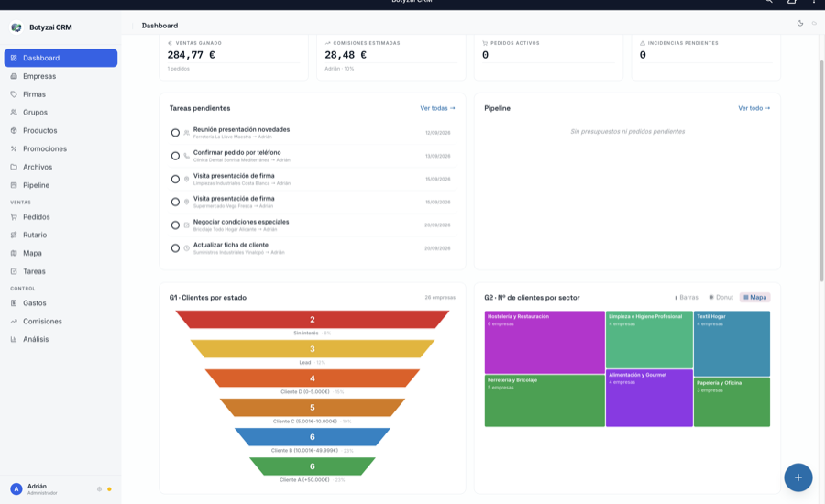Click the Ferretería y Bricolaje treemap tile

pyautogui.click(x=544, y=400)
